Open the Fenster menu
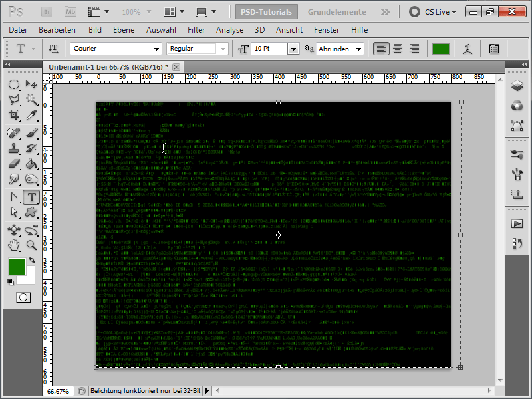Screen dimensions: 532x399 point(327,30)
